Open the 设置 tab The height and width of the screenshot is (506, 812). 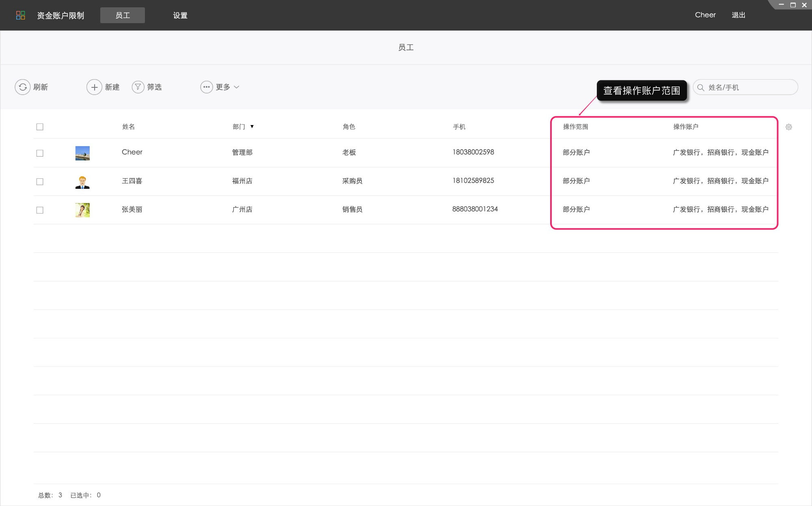pyautogui.click(x=180, y=15)
